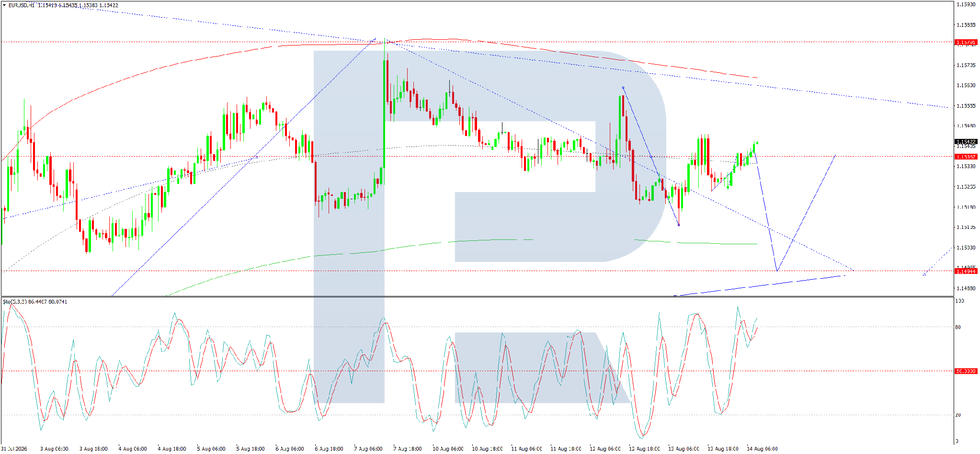Click the 10 Aug 18:00 time label

[x=488, y=449]
